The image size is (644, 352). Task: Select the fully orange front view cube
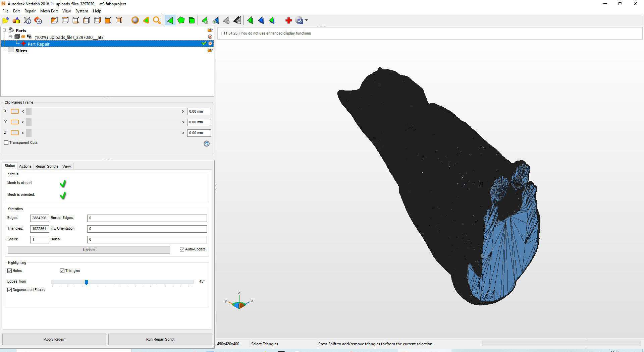click(108, 20)
